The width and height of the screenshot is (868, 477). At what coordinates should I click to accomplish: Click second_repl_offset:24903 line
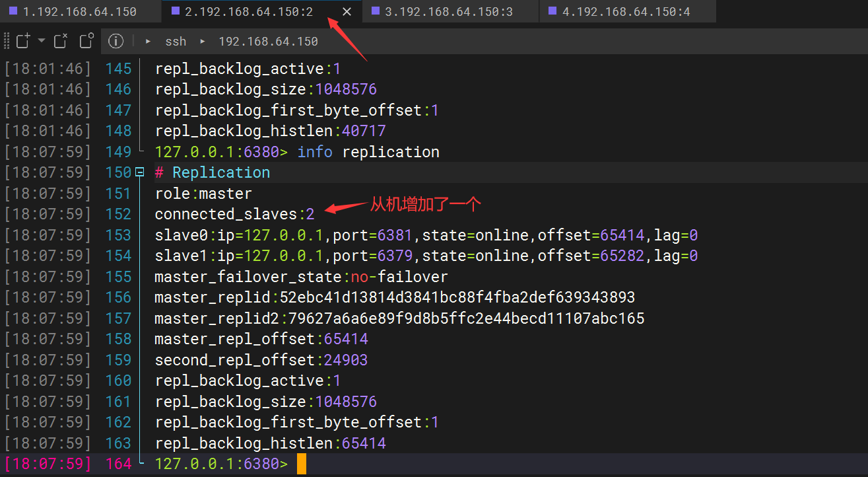point(261,360)
